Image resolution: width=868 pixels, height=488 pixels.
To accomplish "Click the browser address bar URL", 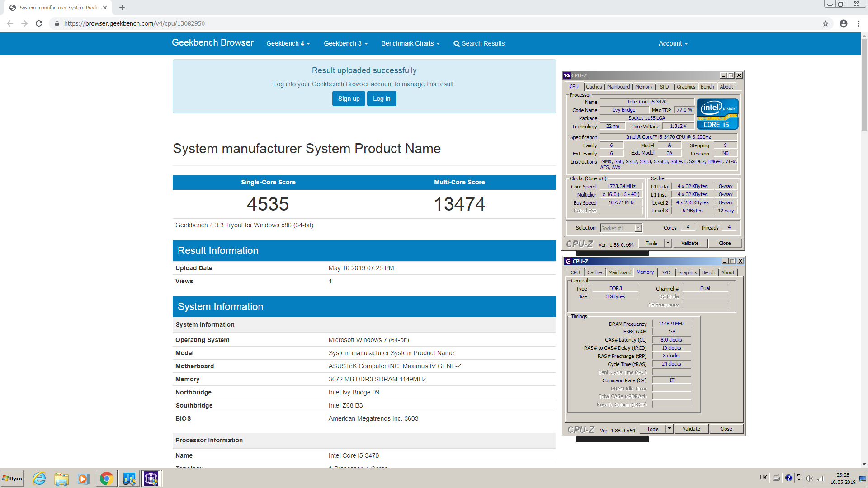I will coord(134,23).
